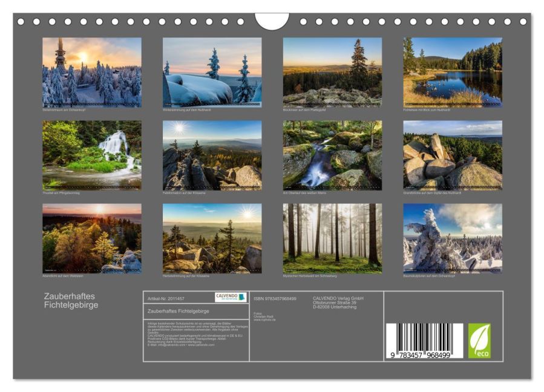Viewport: 544px width, 392px height.
Task: Click the barcode image
Action: tap(424, 341)
